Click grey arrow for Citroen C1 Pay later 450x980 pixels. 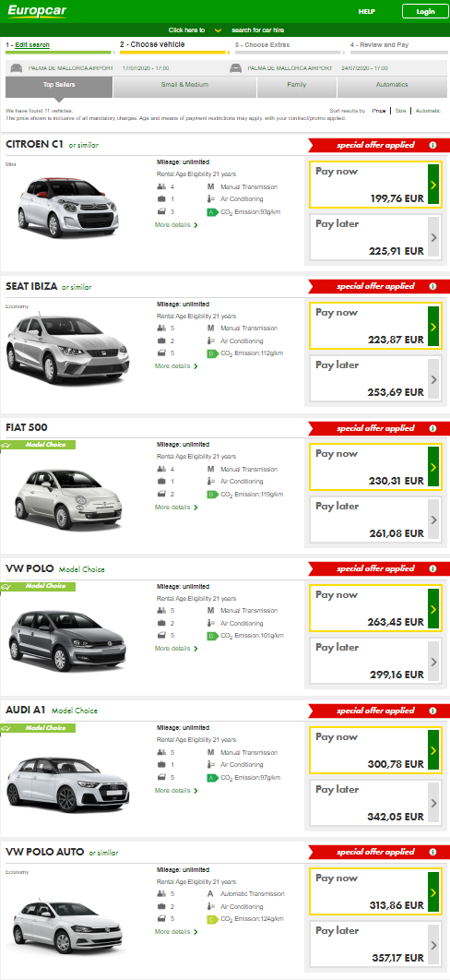[433, 237]
